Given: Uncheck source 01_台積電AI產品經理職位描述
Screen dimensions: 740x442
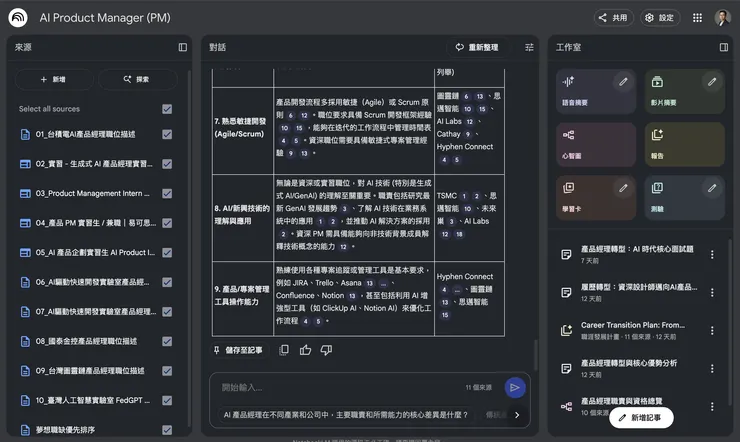Looking at the screenshot, I should pos(167,134).
